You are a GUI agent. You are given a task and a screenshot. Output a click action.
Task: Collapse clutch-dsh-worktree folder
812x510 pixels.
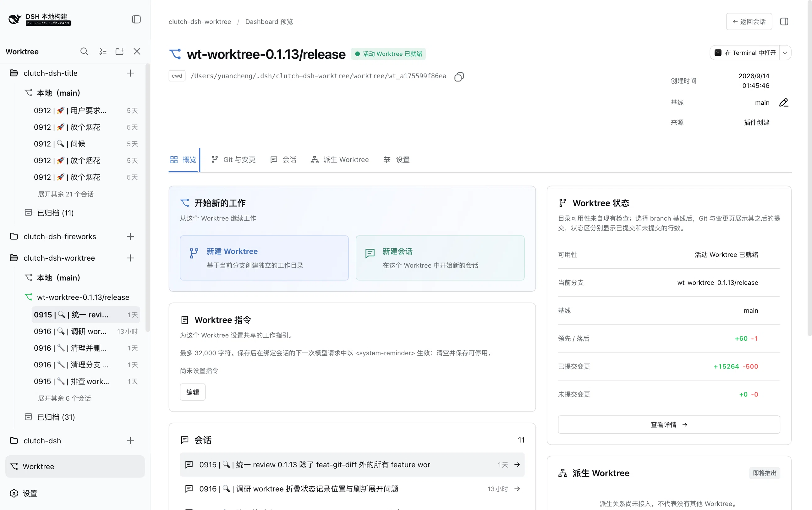point(14,258)
